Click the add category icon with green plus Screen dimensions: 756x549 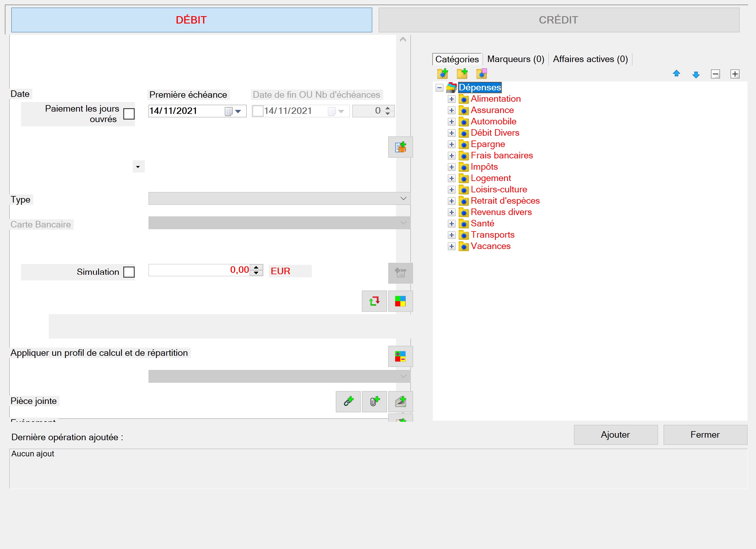tap(443, 74)
